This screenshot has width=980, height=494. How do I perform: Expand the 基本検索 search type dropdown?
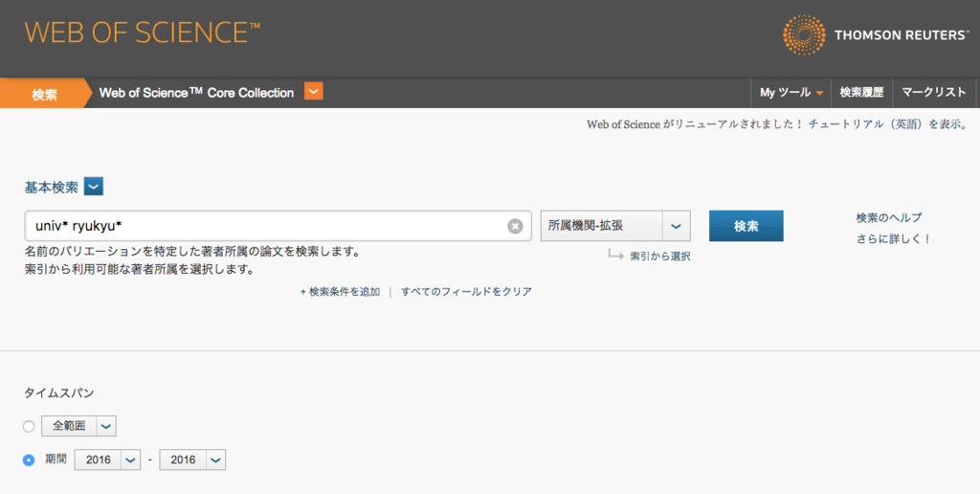point(94,187)
